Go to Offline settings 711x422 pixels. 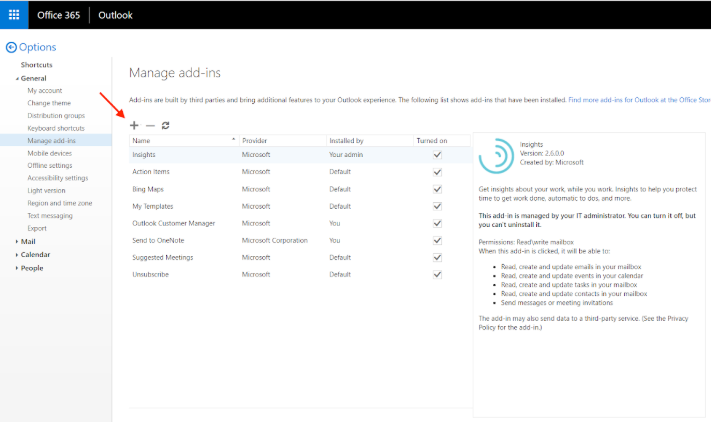coord(49,165)
